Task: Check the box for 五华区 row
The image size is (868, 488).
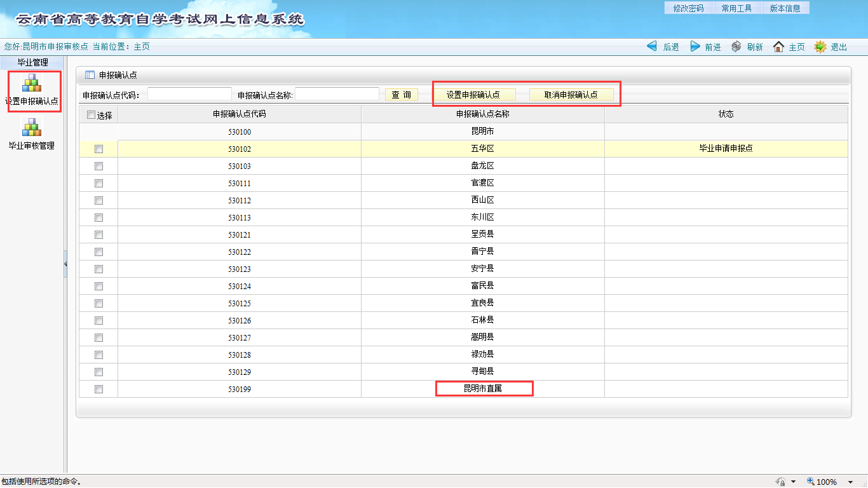Action: click(98, 149)
